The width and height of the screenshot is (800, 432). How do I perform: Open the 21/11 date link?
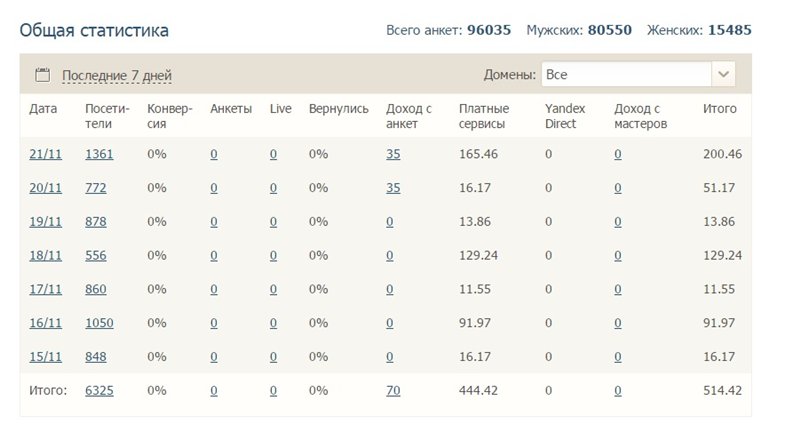pyautogui.click(x=43, y=154)
